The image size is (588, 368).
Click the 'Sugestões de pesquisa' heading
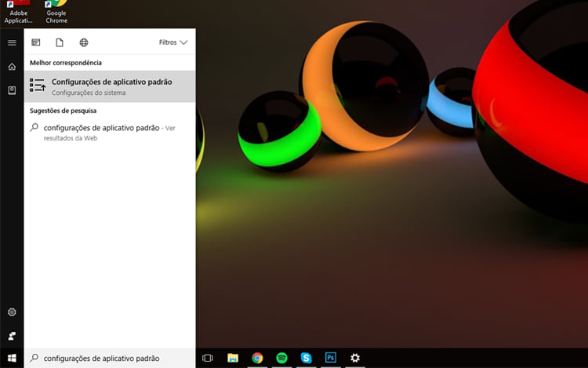click(x=63, y=111)
